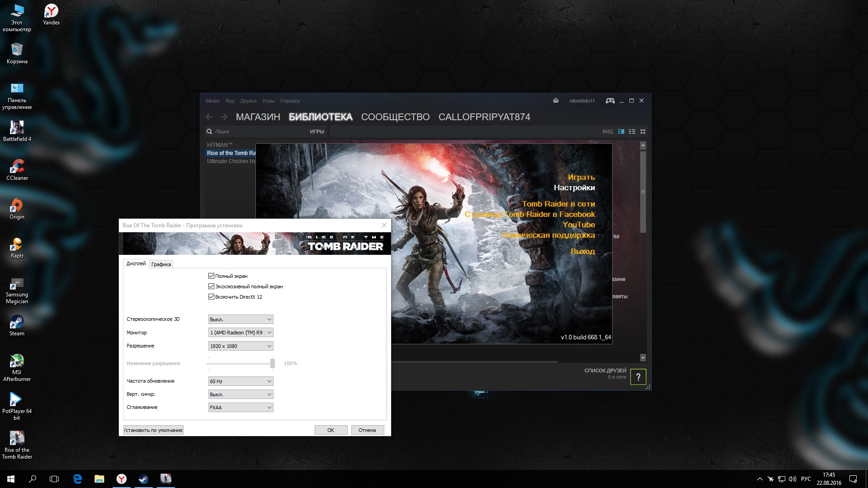Switch Steam library to grid view icon
Image resolution: width=868 pixels, height=488 pixels.
(x=643, y=131)
